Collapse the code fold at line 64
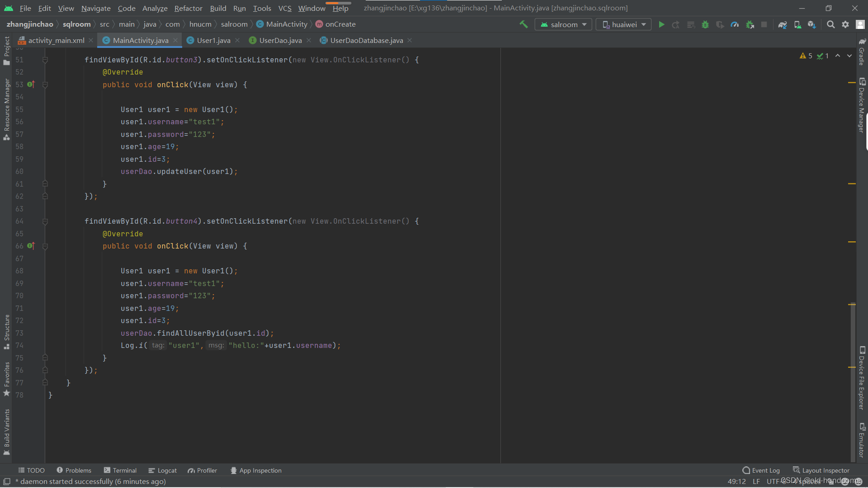 click(45, 221)
